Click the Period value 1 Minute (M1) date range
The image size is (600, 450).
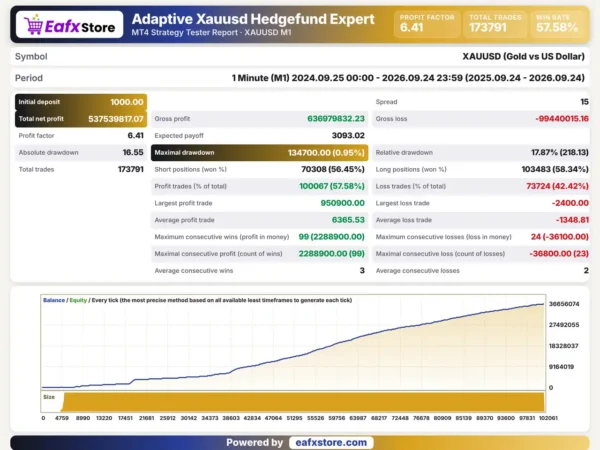[408, 78]
